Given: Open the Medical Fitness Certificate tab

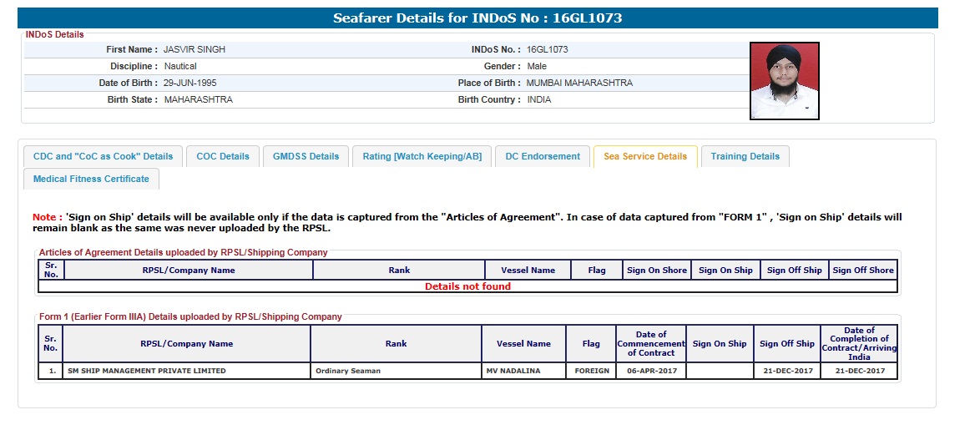Looking at the screenshot, I should click(x=91, y=179).
